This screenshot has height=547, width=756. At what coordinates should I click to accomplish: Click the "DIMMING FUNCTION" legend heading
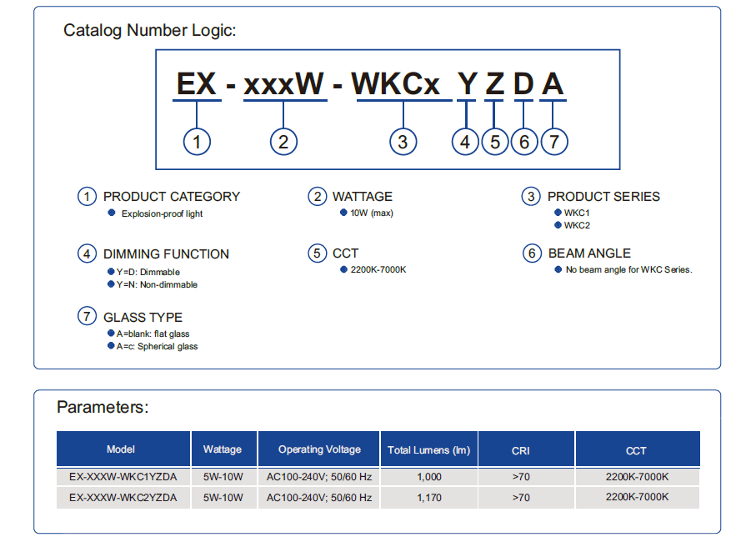tap(166, 254)
